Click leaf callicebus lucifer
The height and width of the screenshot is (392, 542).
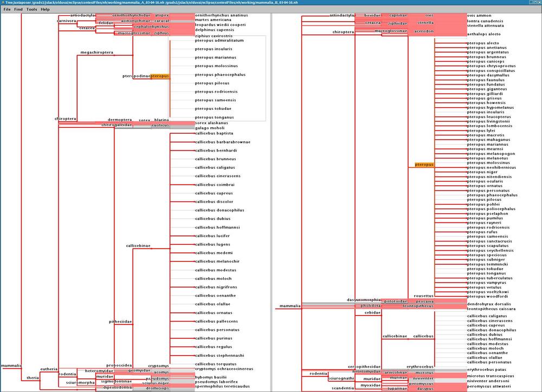[x=212, y=236]
